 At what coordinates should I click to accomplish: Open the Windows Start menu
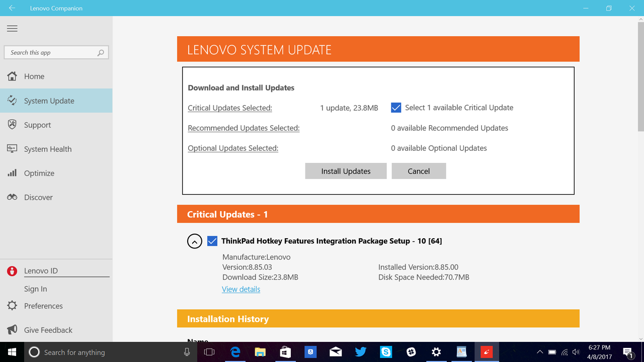(x=12, y=352)
